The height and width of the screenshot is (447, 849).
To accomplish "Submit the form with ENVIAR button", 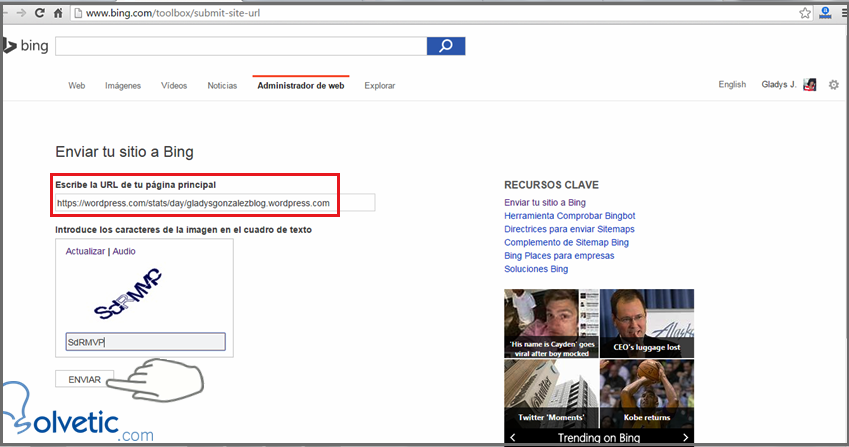I will point(84,379).
